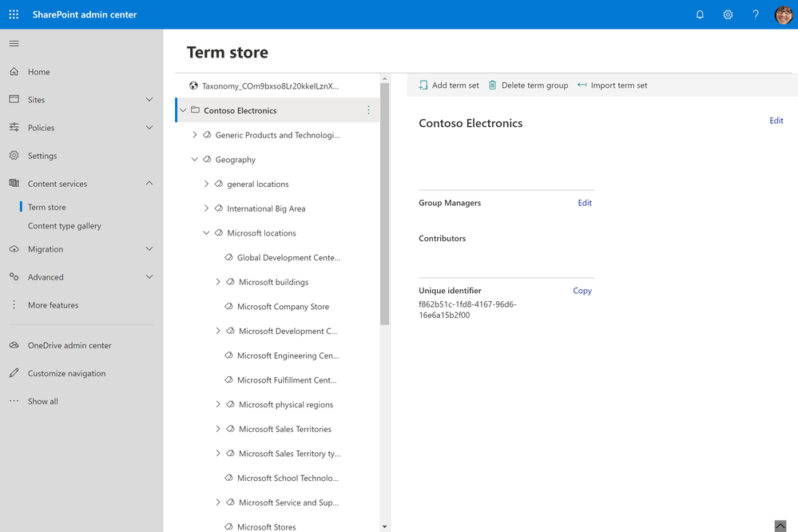Expand the International Big Area term

click(206, 208)
